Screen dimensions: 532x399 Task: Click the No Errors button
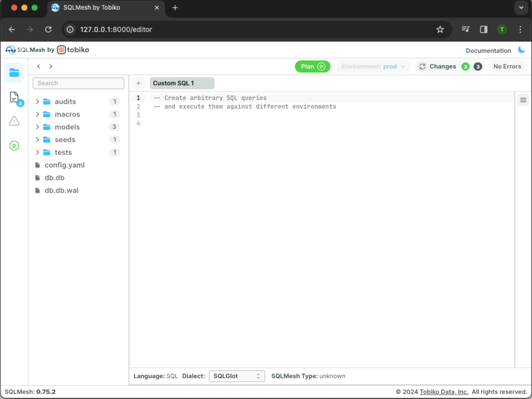pos(507,66)
